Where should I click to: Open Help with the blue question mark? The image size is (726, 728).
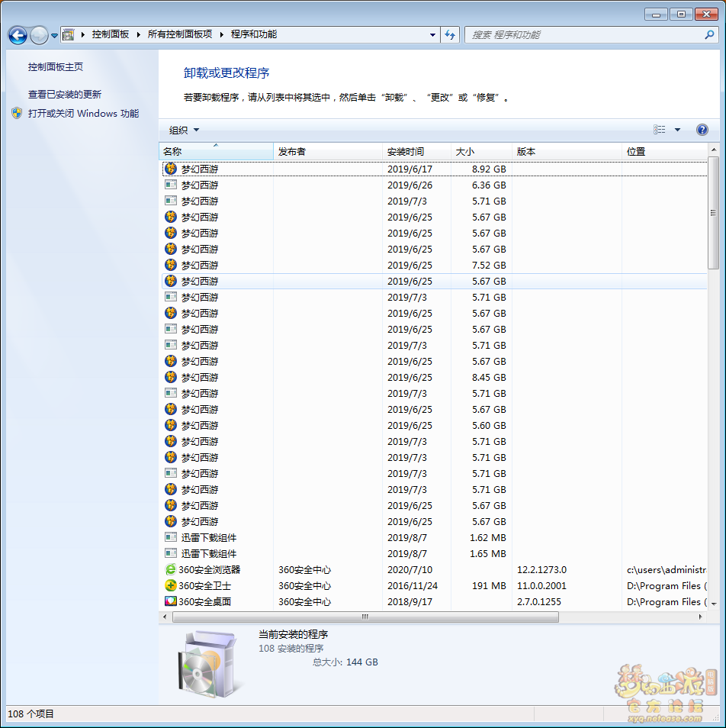[702, 130]
